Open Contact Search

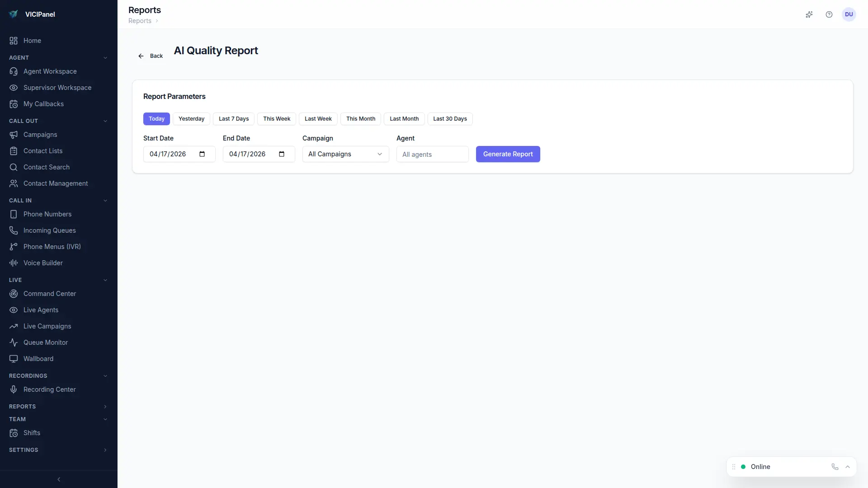click(46, 167)
